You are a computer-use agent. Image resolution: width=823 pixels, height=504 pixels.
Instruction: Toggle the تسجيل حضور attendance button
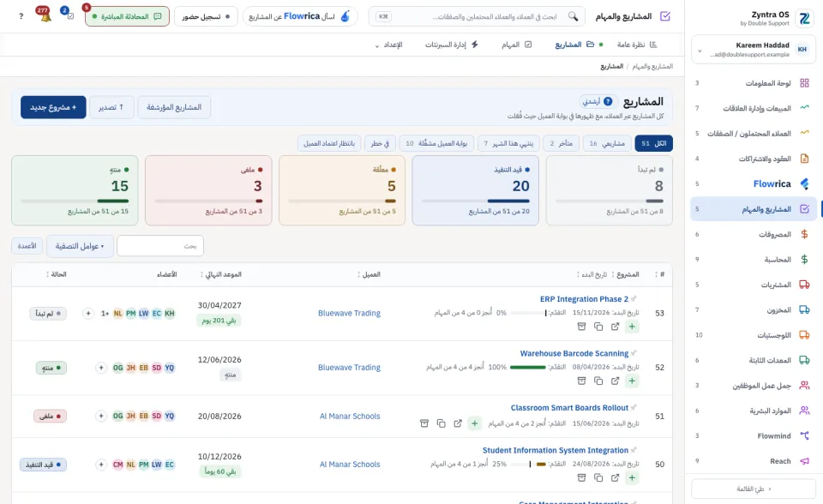[x=206, y=16]
